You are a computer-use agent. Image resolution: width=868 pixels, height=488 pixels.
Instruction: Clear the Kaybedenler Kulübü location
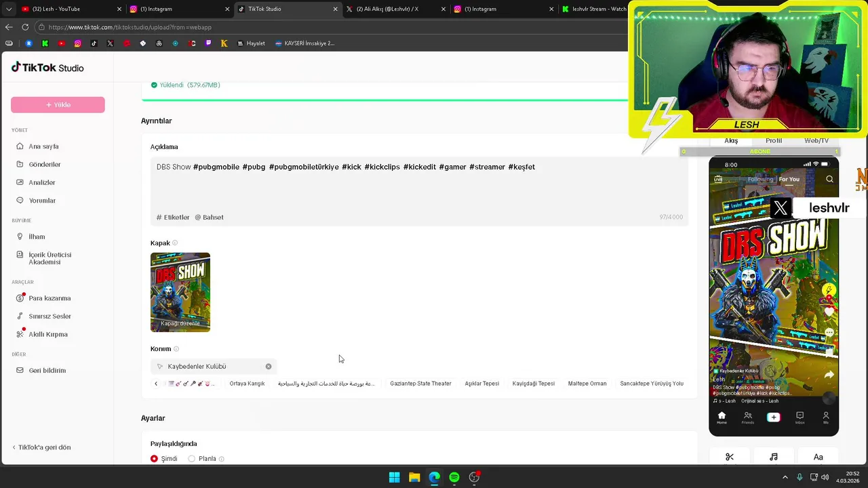pyautogui.click(x=269, y=367)
